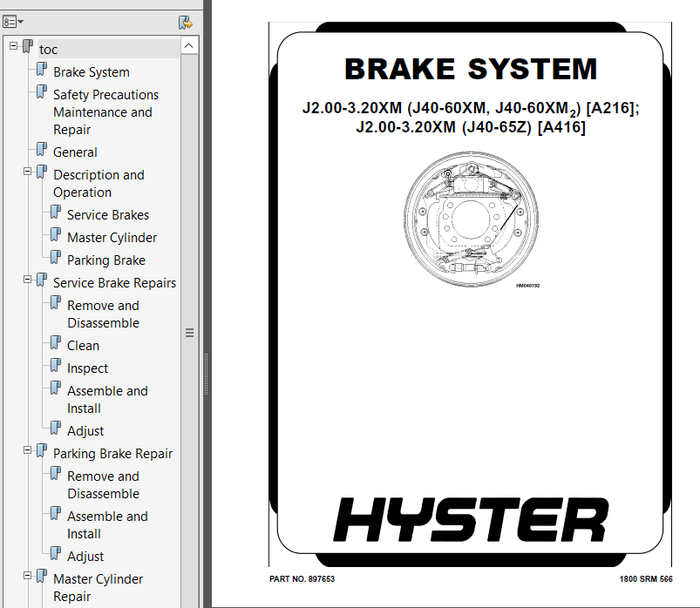Click the 1800 SRM 566 footer text

(x=646, y=579)
